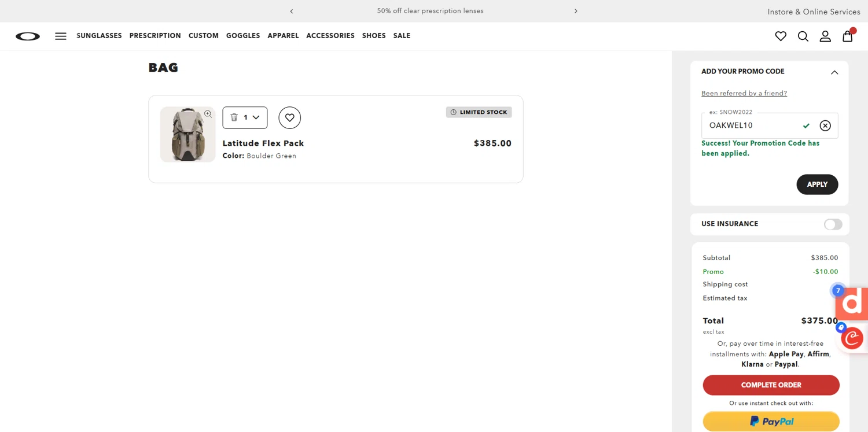The height and width of the screenshot is (432, 868).
Task: Click the Promo -$10.00 line
Action: 770,272
